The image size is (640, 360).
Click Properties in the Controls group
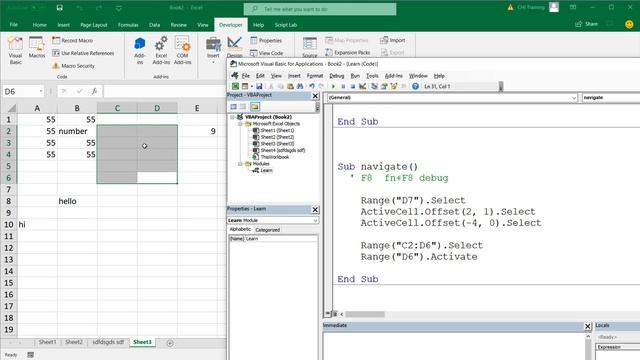coord(266,40)
